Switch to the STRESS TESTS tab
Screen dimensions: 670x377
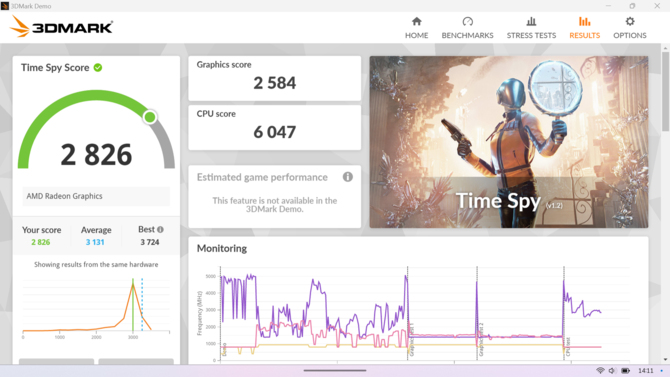pos(531,35)
